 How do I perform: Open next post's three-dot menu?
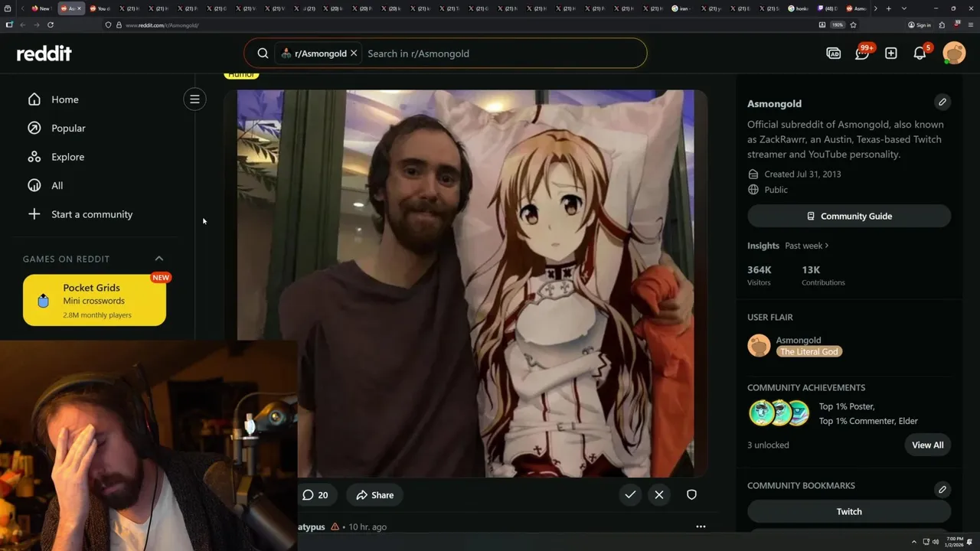click(x=701, y=527)
